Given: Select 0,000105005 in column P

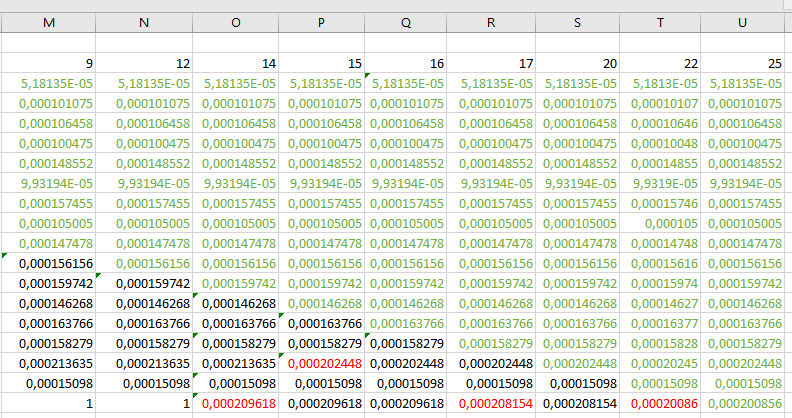Looking at the screenshot, I should coord(321,224).
